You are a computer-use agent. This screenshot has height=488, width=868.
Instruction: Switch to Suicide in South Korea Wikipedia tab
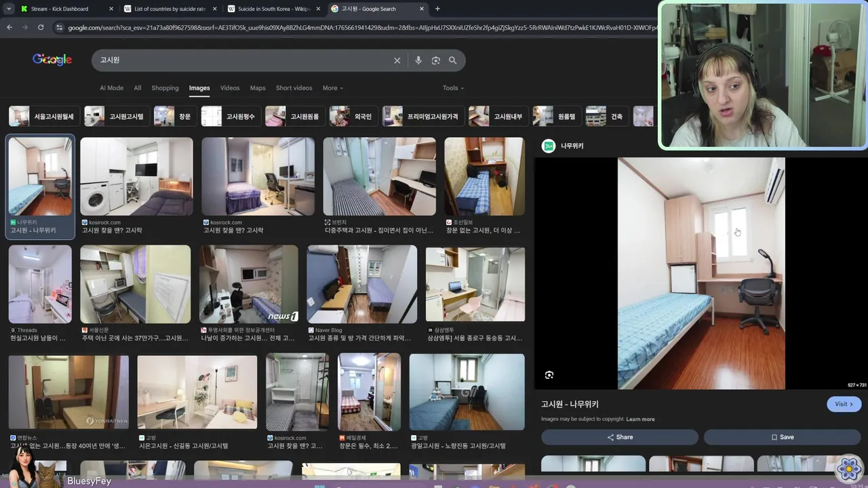[x=273, y=9]
